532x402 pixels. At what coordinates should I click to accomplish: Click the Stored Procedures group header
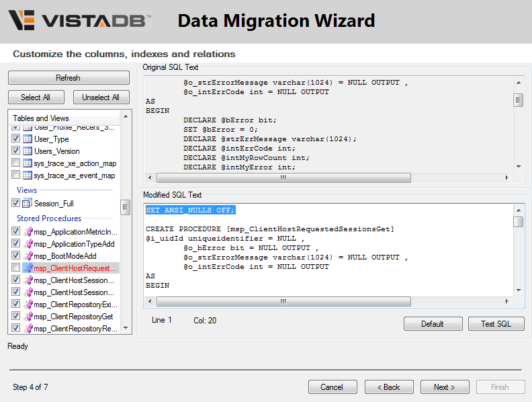coord(49,218)
